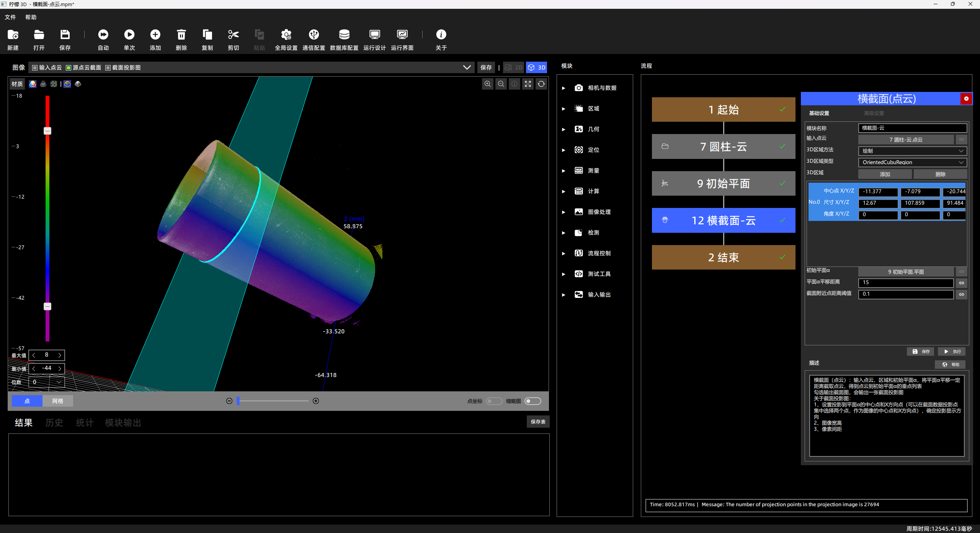
Task: Run once with the 单次 icon
Action: tap(129, 35)
